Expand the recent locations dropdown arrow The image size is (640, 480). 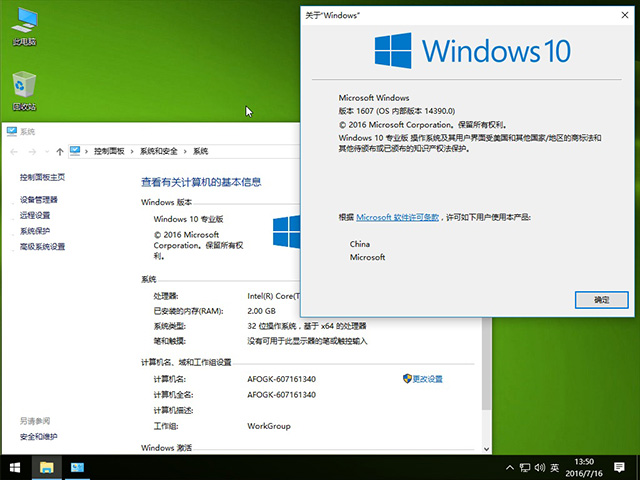click(44, 151)
